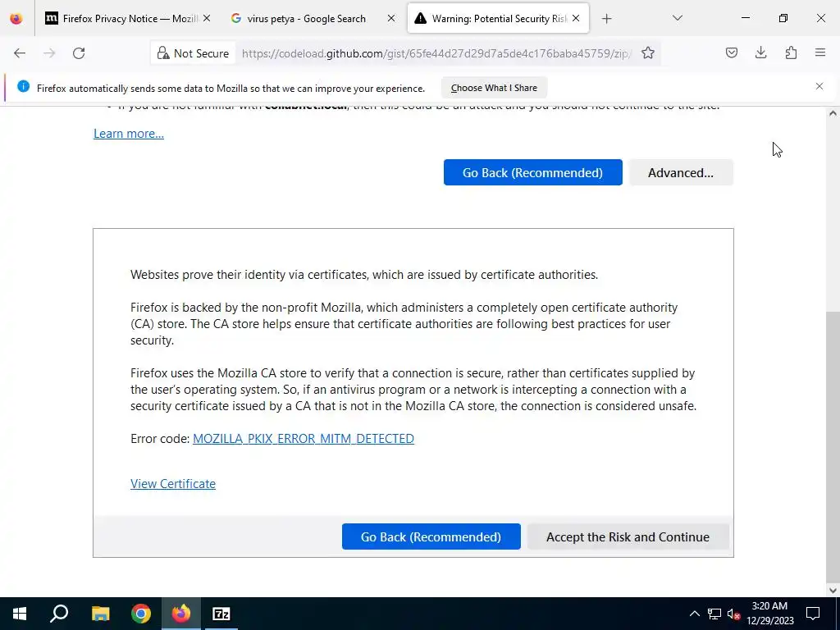Click Choose What I Share button
Image resolution: width=840 pixels, height=630 pixels.
(494, 88)
